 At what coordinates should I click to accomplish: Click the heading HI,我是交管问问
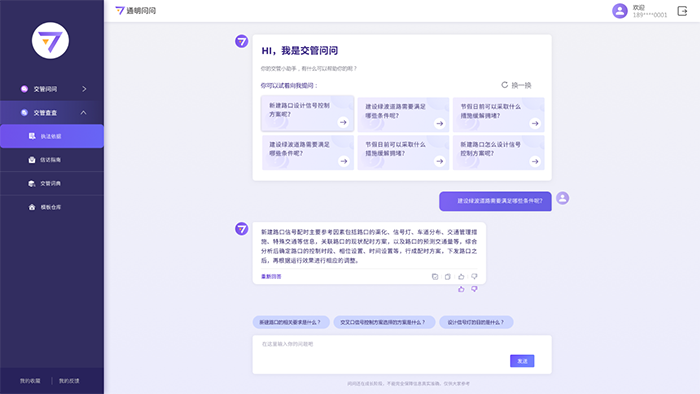[300, 50]
